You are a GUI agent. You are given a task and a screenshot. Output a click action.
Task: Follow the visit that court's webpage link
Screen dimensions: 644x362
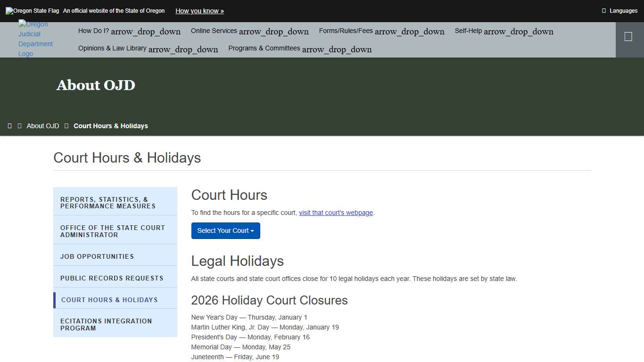click(x=336, y=213)
